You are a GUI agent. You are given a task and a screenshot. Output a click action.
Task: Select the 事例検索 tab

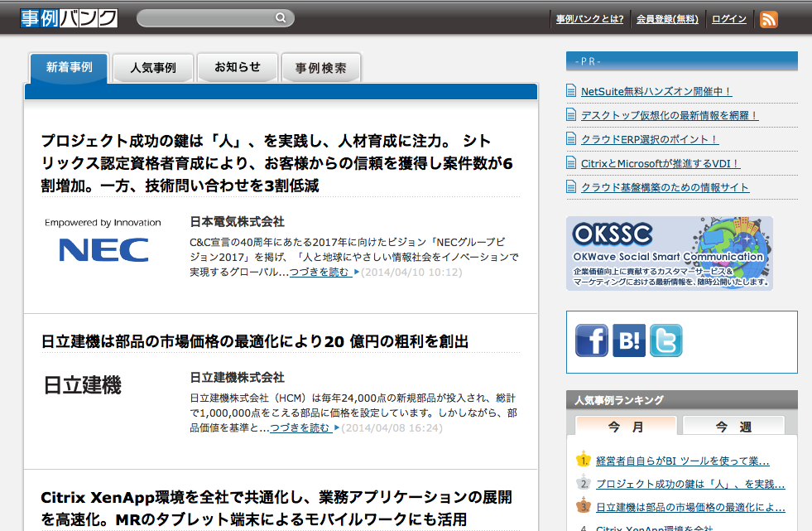[321, 68]
